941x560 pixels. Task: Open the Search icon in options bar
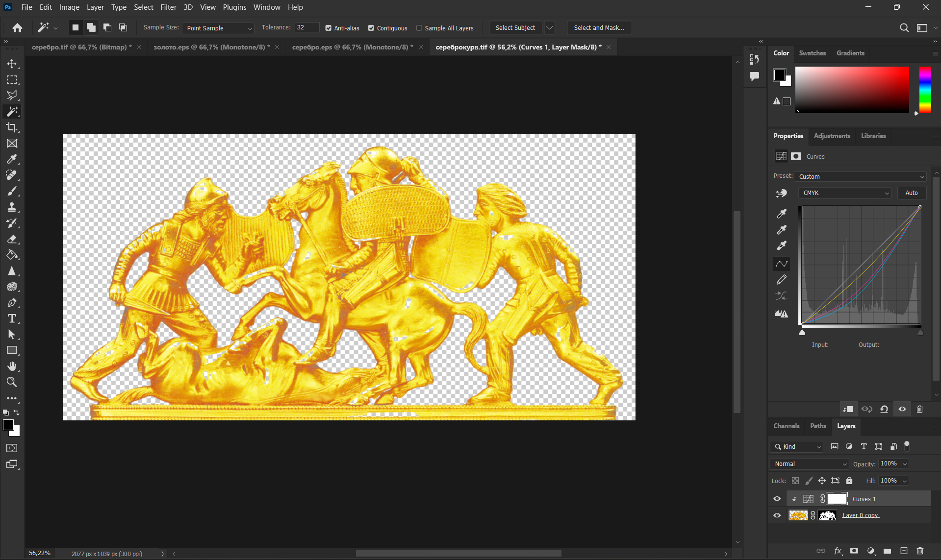click(904, 28)
